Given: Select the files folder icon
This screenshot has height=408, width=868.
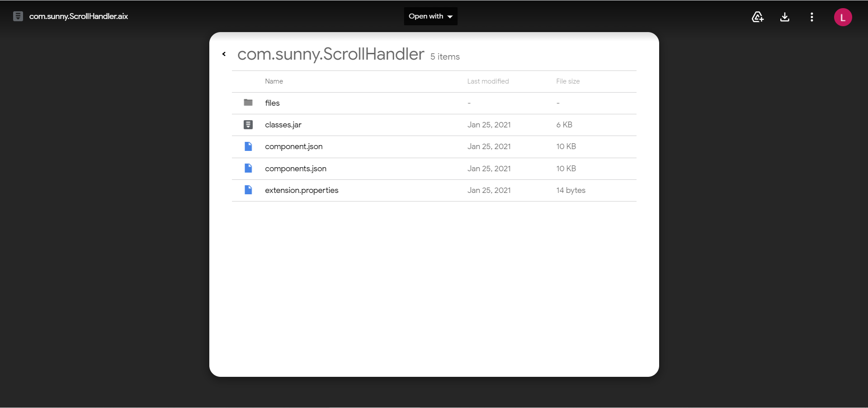Looking at the screenshot, I should click(x=248, y=103).
